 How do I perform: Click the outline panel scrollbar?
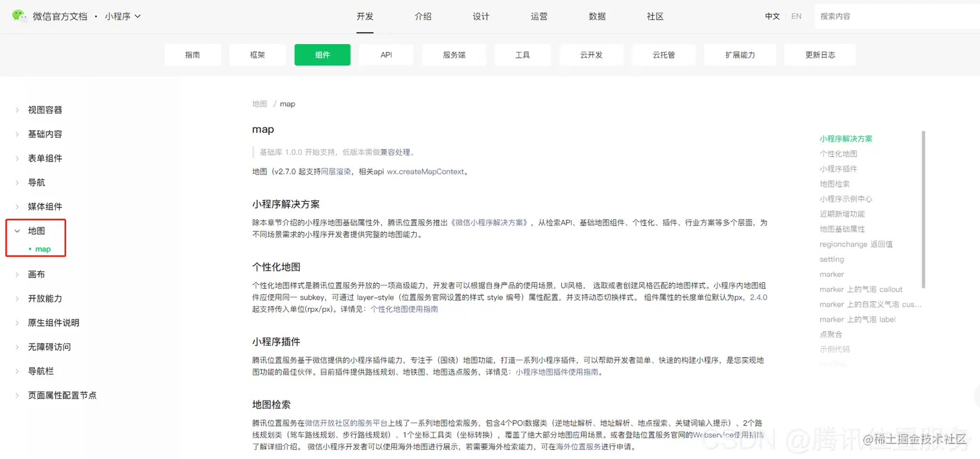(924, 209)
